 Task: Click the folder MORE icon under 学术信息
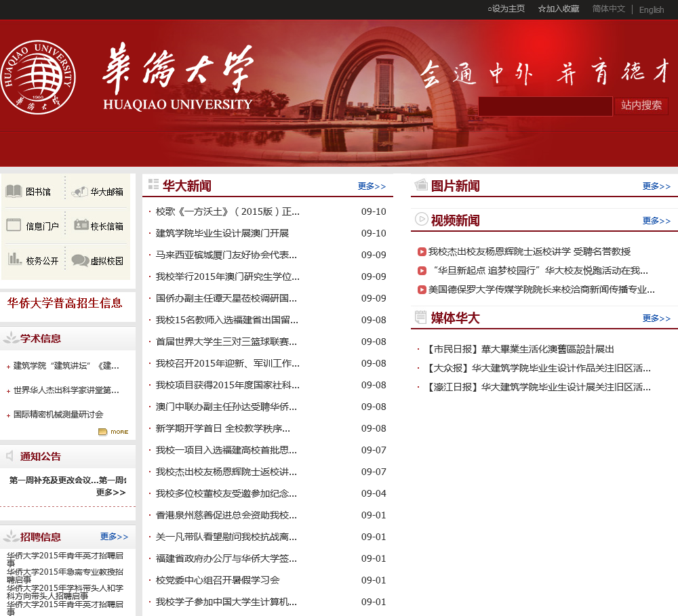pos(113,432)
